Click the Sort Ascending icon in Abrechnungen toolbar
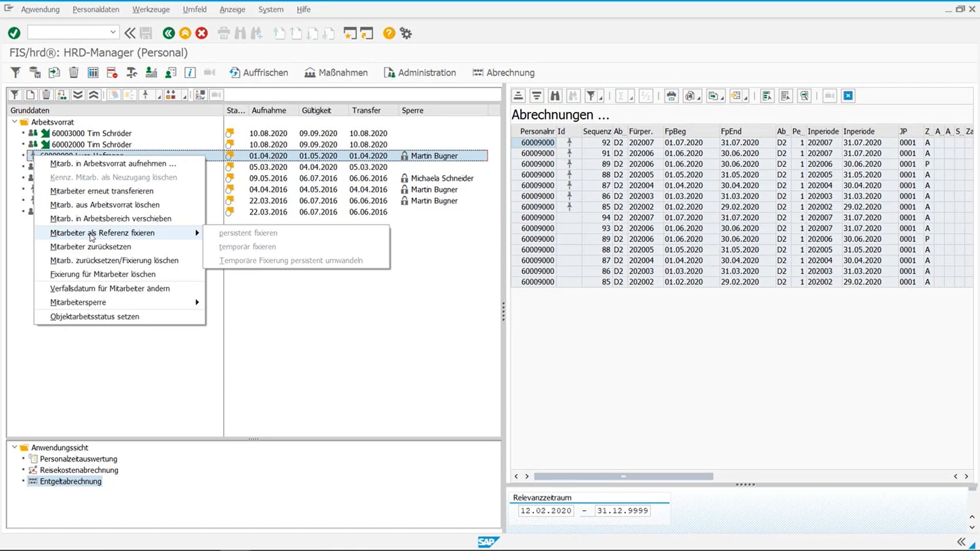The height and width of the screenshot is (551, 980). 519,96
